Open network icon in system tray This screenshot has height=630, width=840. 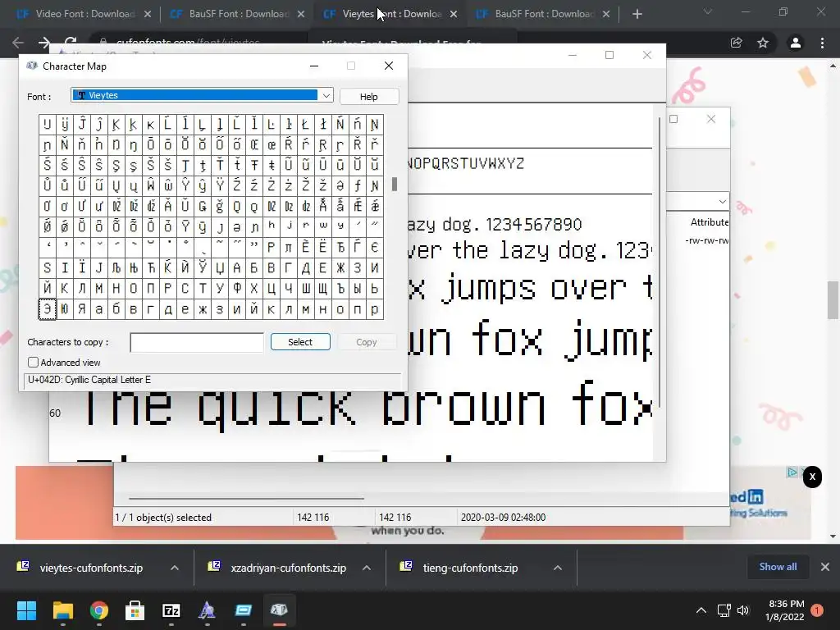(x=724, y=610)
